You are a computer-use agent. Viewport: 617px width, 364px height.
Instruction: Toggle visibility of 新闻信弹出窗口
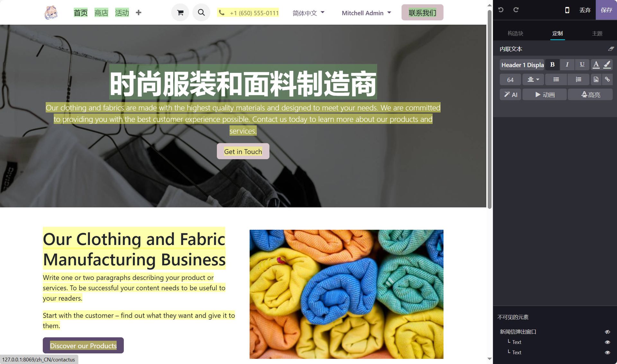pos(607,332)
